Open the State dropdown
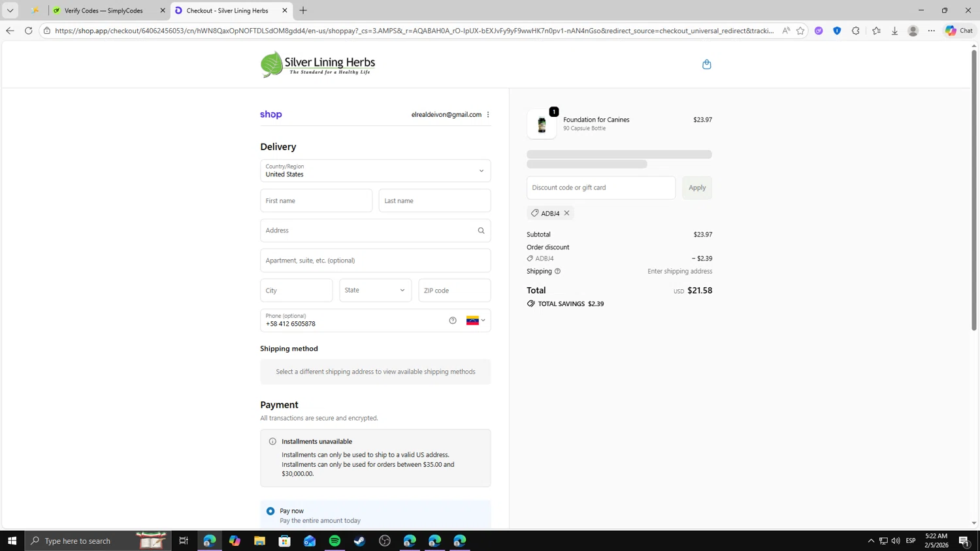980x551 pixels. (375, 291)
